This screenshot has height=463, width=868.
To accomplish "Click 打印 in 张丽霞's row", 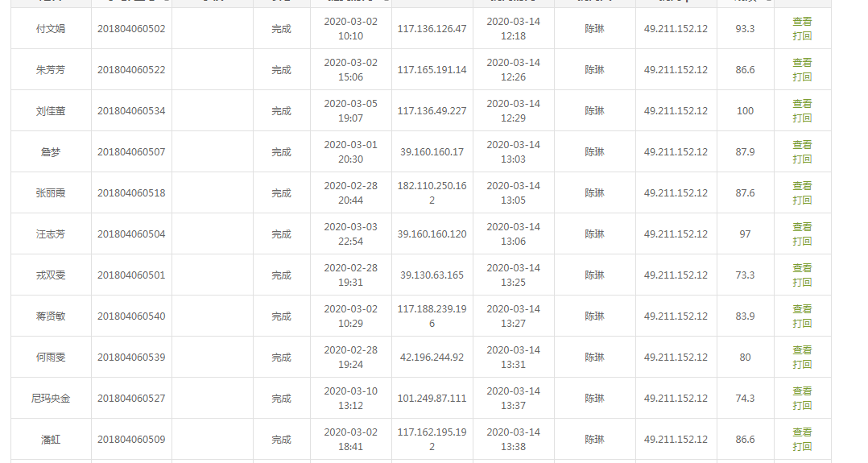I will [802, 200].
